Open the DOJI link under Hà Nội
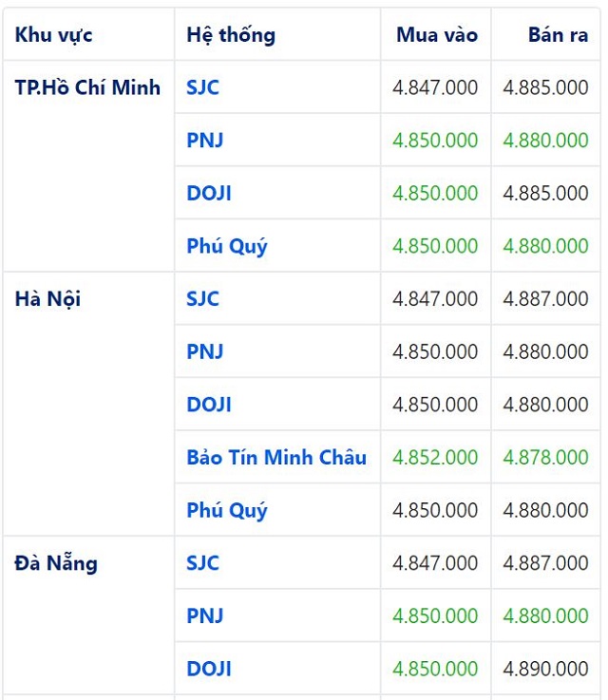The image size is (608, 700). [x=209, y=405]
